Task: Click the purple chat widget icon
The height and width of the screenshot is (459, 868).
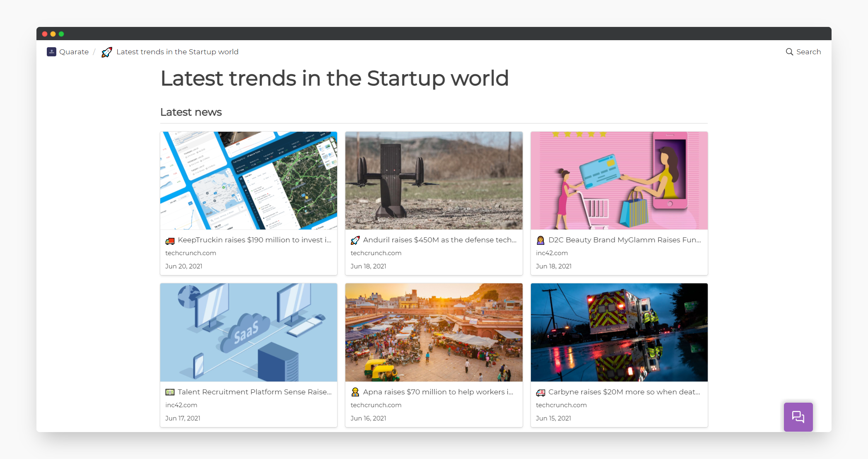Action: (x=798, y=417)
